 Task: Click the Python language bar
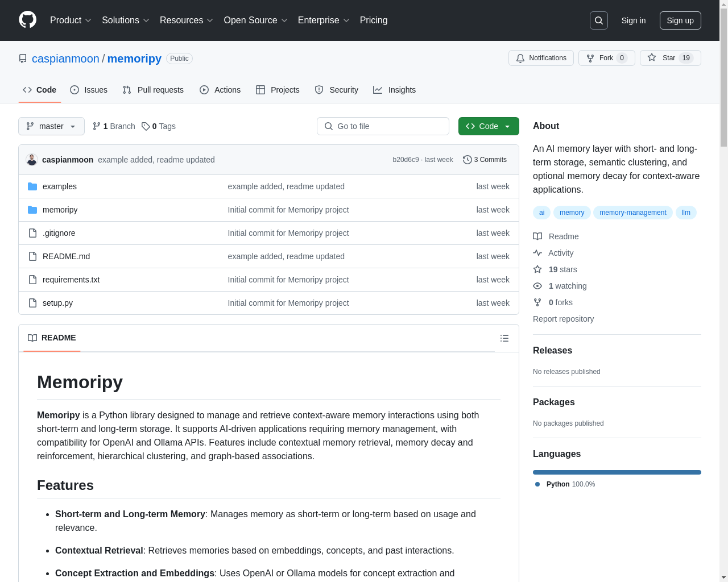tap(617, 472)
